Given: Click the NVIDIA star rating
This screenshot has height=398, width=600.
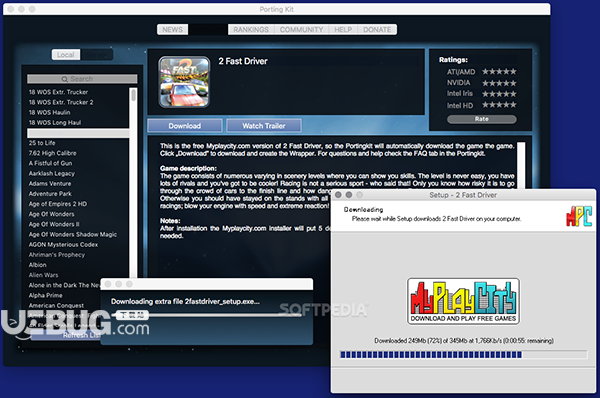Looking at the screenshot, I should [x=499, y=83].
